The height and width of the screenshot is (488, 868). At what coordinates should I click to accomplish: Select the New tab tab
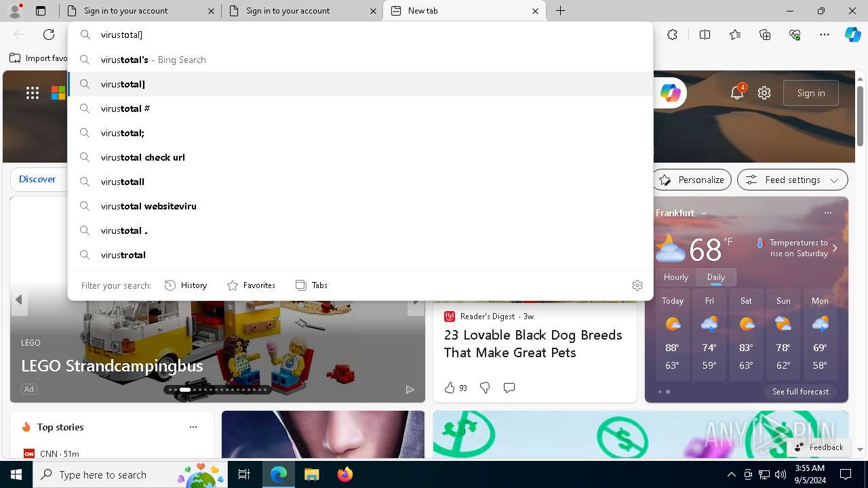point(465,11)
